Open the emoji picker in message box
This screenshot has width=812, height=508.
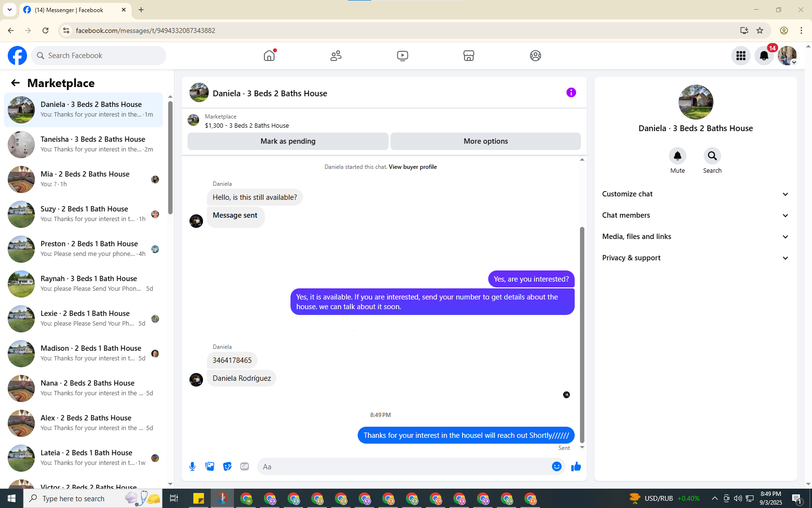tap(557, 466)
